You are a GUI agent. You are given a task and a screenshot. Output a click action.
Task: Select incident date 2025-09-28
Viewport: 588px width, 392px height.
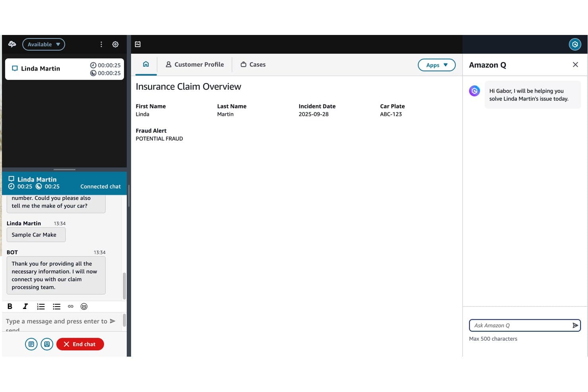click(x=313, y=114)
